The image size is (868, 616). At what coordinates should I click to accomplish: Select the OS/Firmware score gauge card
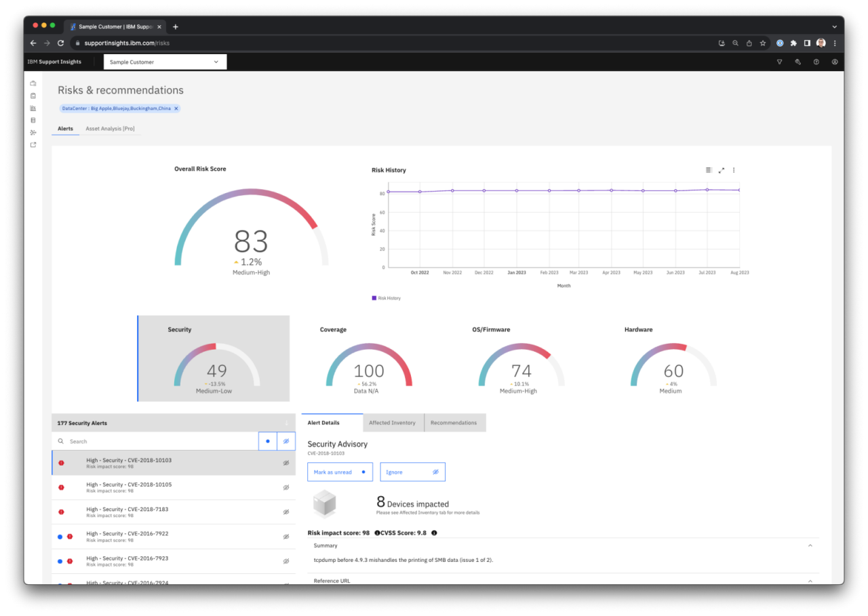pos(518,358)
